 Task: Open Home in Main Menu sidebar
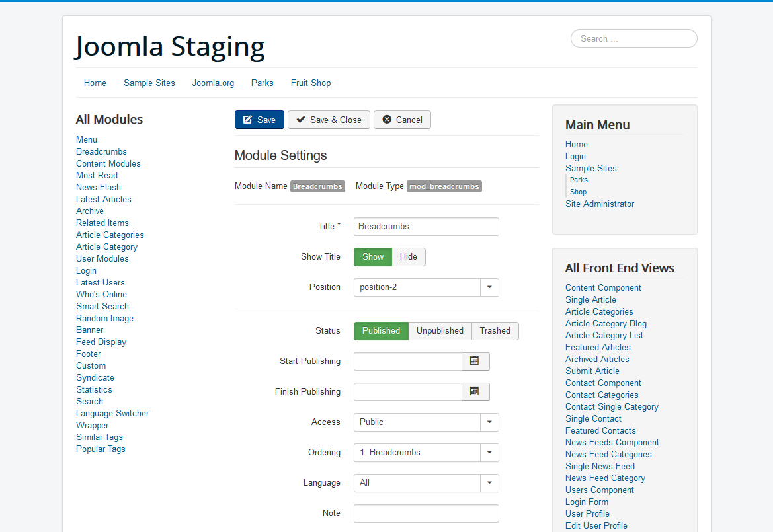(x=577, y=144)
